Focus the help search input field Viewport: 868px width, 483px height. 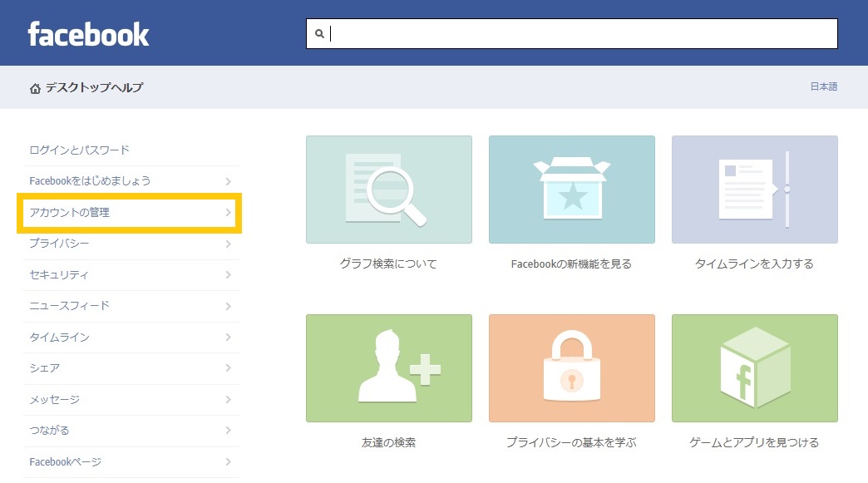pyautogui.click(x=572, y=34)
